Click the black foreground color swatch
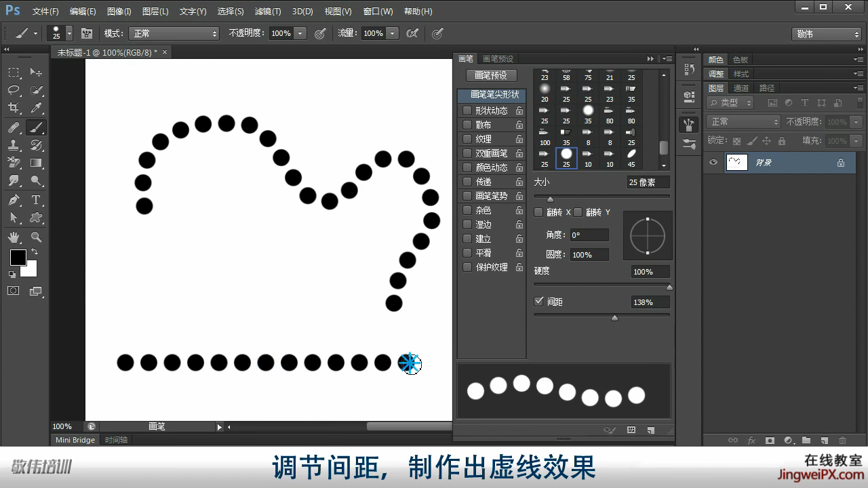868x488 pixels. tap(18, 258)
